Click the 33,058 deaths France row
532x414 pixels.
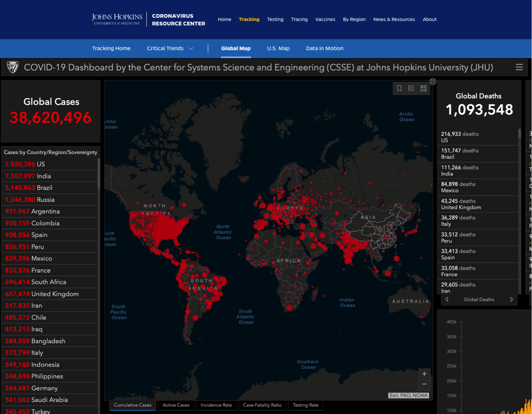click(x=478, y=271)
